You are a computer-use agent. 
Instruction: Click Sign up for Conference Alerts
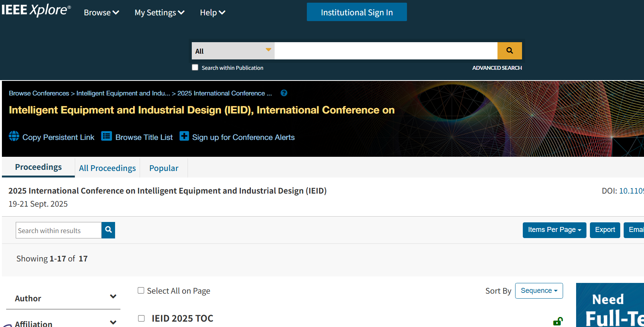(x=244, y=137)
